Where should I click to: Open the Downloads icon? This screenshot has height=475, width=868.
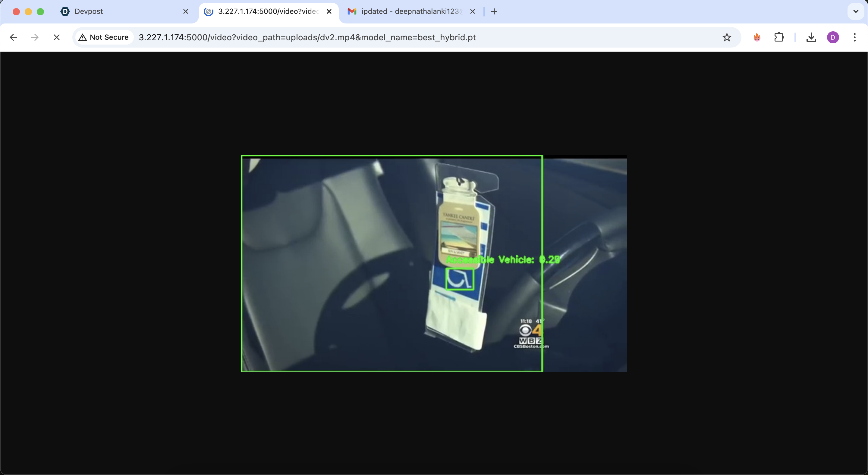pyautogui.click(x=811, y=37)
